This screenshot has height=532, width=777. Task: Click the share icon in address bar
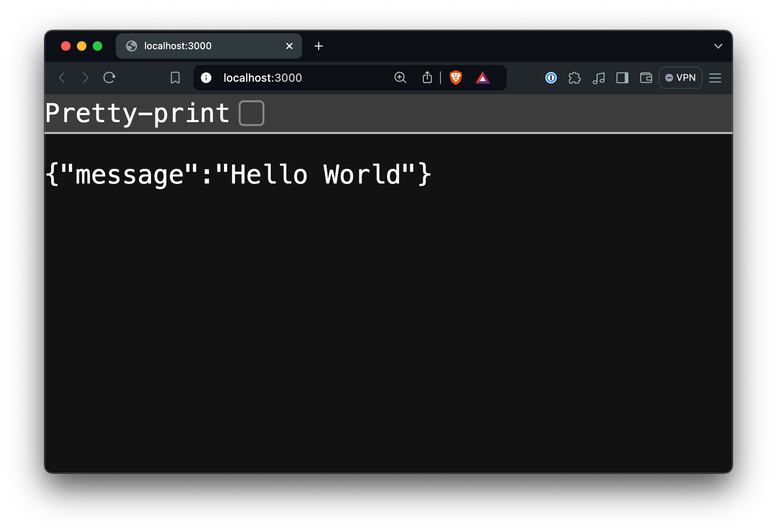(x=427, y=78)
